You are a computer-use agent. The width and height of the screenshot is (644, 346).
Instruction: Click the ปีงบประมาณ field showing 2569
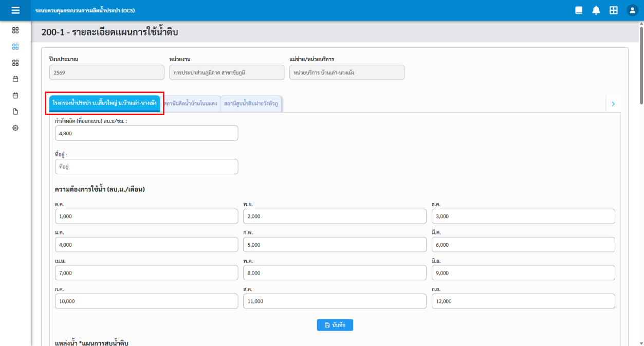[106, 72]
